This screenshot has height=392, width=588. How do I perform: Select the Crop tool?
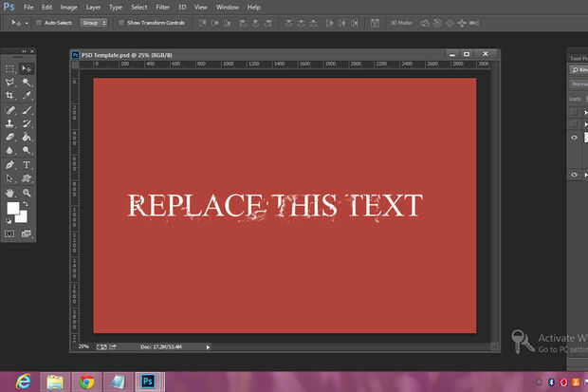pyautogui.click(x=10, y=96)
